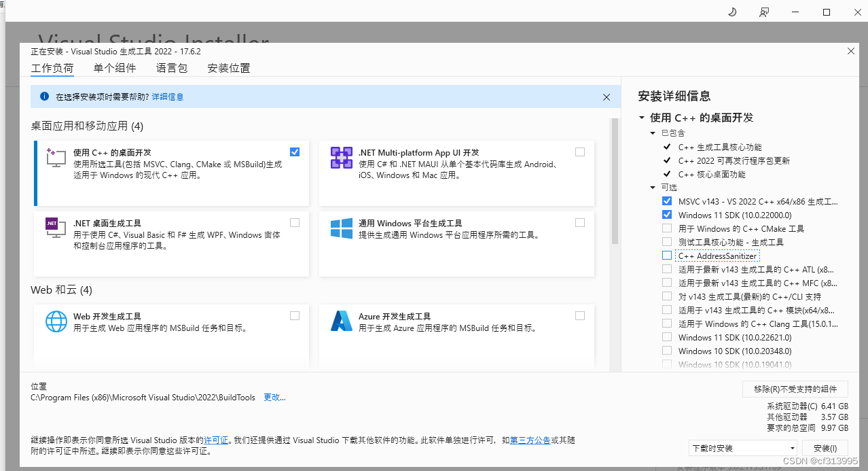Image resolution: width=868 pixels, height=471 pixels.
Task: Click the Web development build tools globe icon
Action: [x=56, y=321]
